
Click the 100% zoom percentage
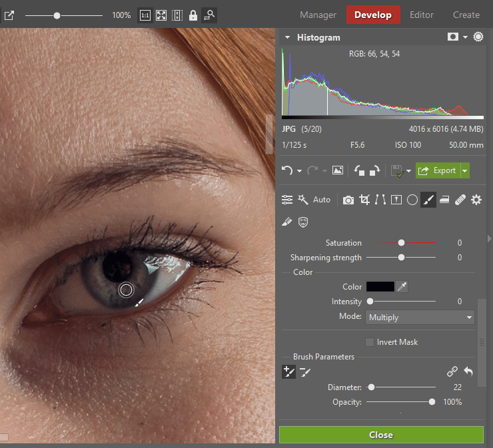click(121, 15)
